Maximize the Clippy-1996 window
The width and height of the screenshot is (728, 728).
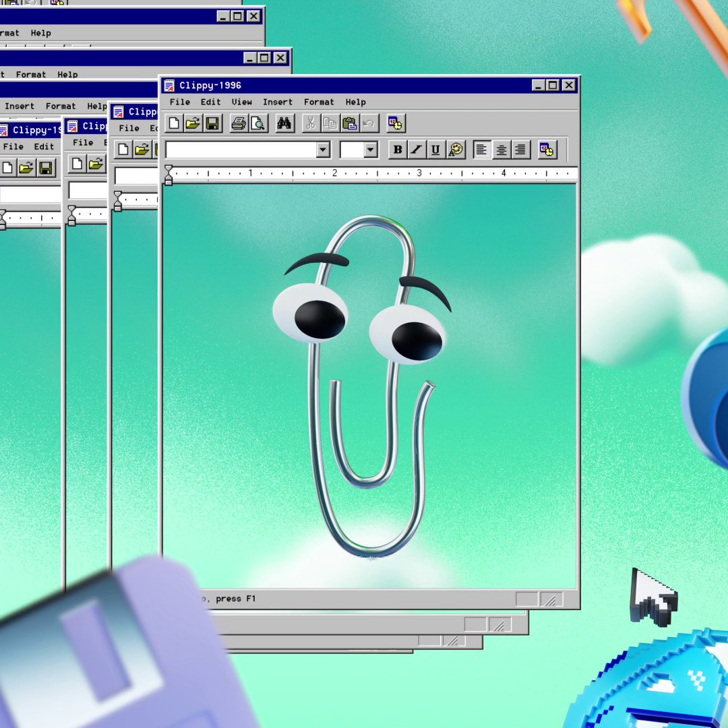tap(553, 86)
